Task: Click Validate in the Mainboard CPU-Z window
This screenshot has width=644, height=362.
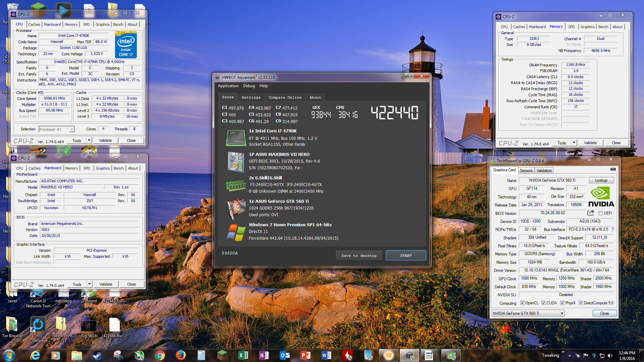Action: pyautogui.click(x=106, y=284)
